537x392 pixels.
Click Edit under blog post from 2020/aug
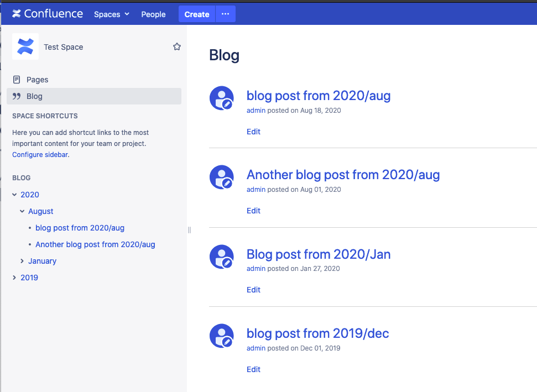point(253,131)
